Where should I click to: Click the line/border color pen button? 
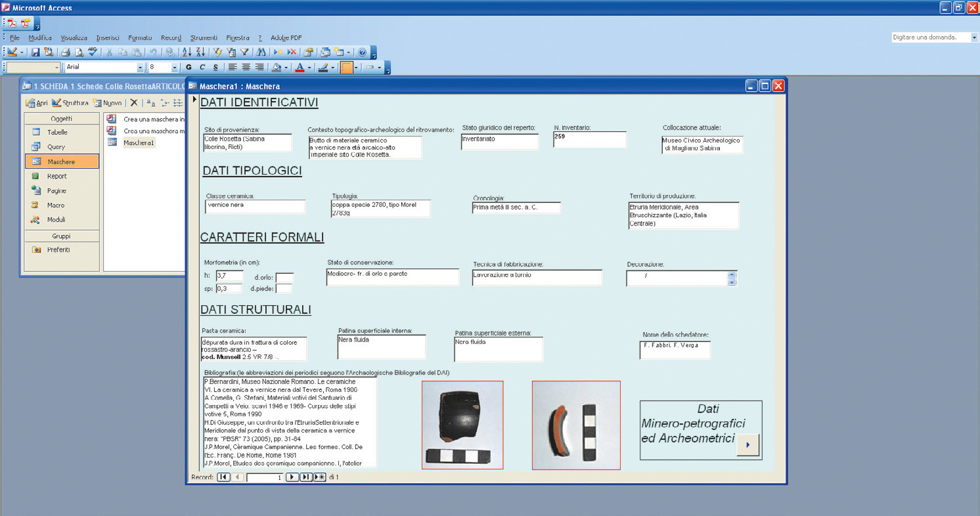click(323, 67)
